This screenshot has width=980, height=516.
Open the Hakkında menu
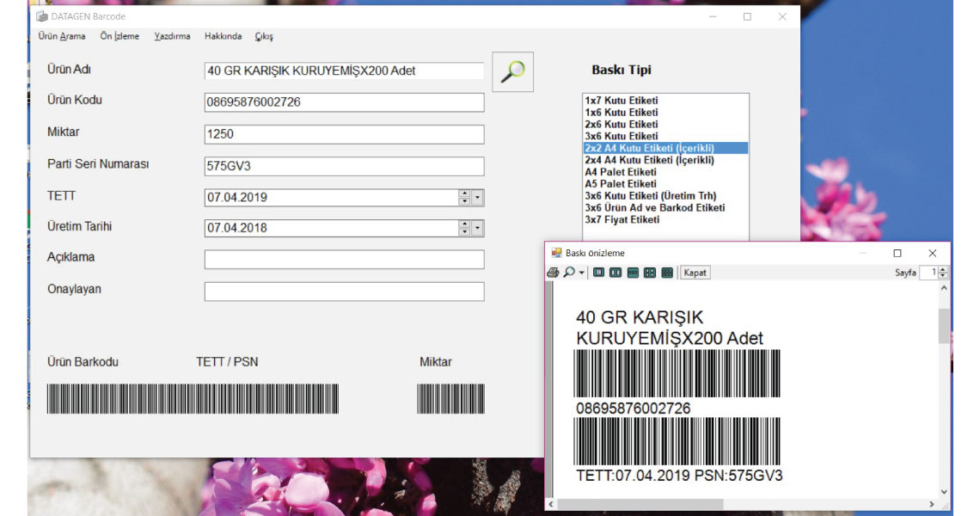click(224, 36)
